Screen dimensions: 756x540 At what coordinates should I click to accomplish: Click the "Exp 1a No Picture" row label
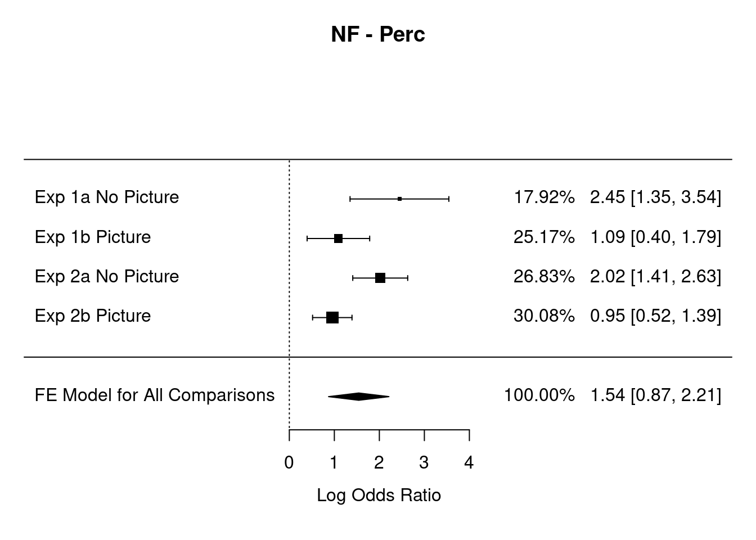[107, 197]
